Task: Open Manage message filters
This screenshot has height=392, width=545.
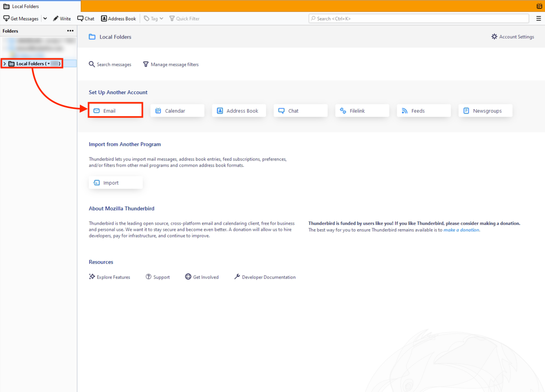Action: [x=171, y=64]
